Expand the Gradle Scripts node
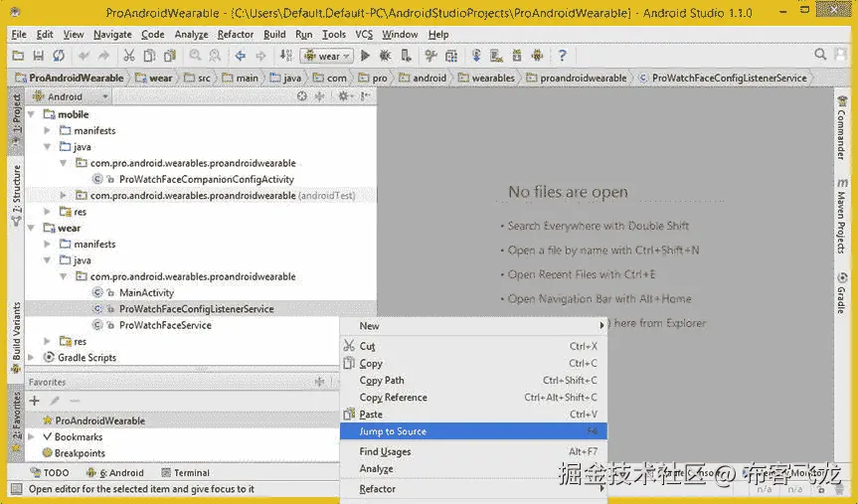The image size is (858, 504). [31, 357]
